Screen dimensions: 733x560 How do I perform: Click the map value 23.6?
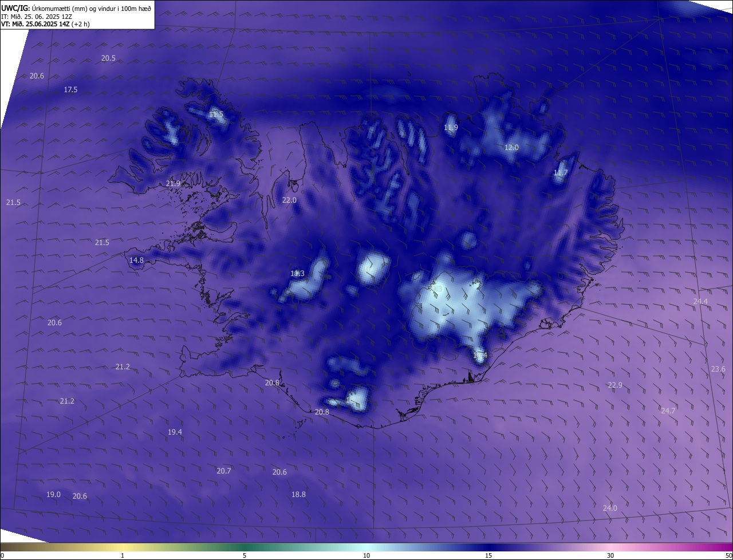tap(718, 369)
